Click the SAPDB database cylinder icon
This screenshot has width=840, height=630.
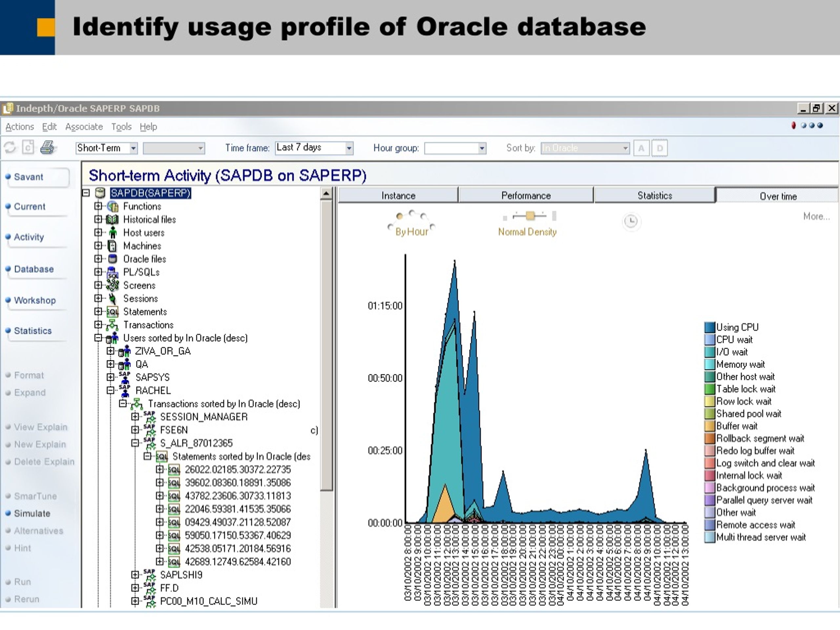tap(100, 193)
